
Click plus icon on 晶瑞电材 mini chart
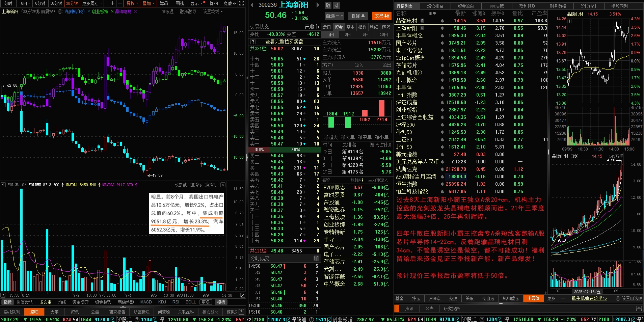tap(570, 21)
